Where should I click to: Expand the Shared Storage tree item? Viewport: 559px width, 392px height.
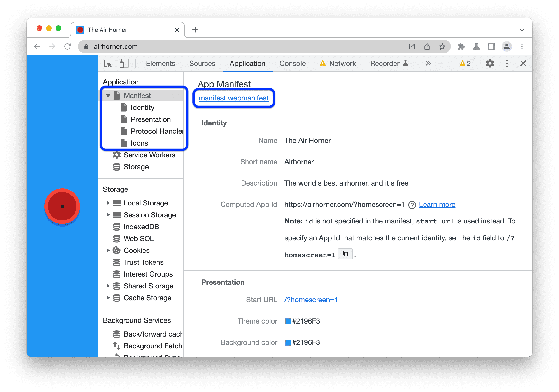pos(109,286)
